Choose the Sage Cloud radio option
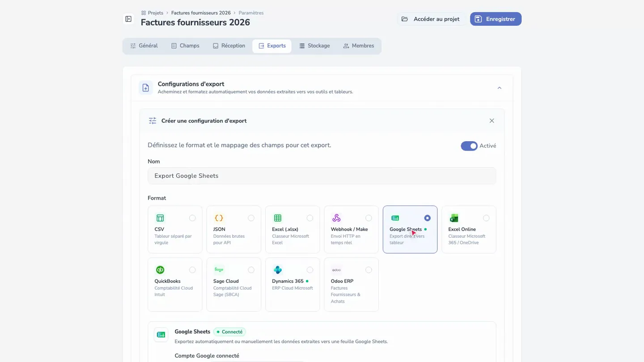The width and height of the screenshot is (644, 362). [251, 270]
